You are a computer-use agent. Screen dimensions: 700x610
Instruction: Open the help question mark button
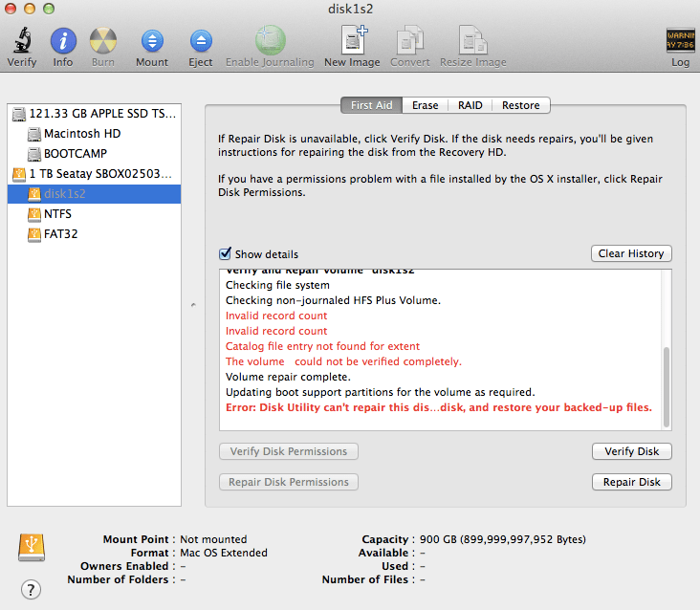[31, 590]
